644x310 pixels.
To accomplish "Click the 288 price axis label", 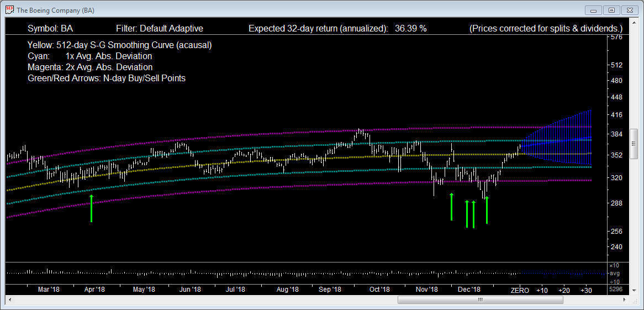I will click(617, 203).
